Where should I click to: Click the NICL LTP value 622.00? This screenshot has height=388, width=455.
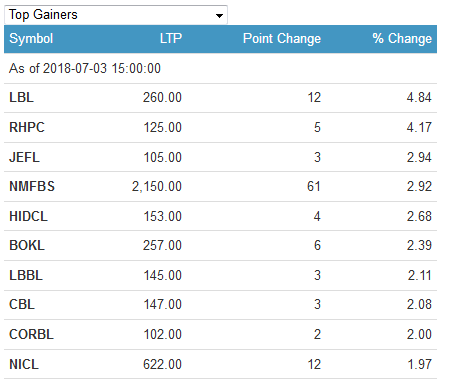(x=162, y=364)
